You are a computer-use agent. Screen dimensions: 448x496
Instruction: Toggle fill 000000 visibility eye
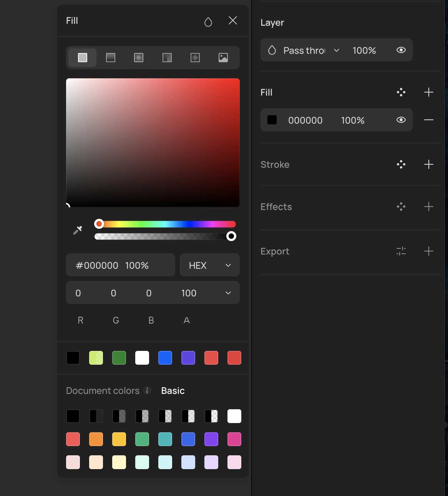401,120
